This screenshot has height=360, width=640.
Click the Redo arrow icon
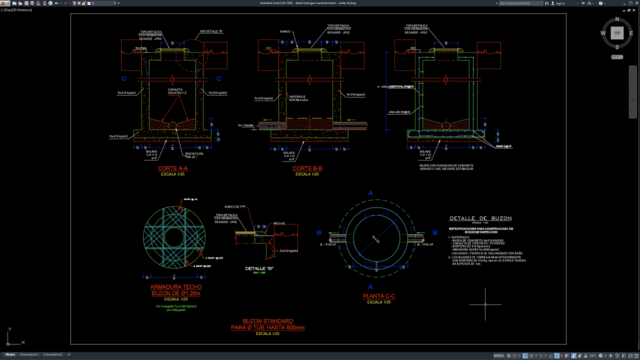click(65, 3)
